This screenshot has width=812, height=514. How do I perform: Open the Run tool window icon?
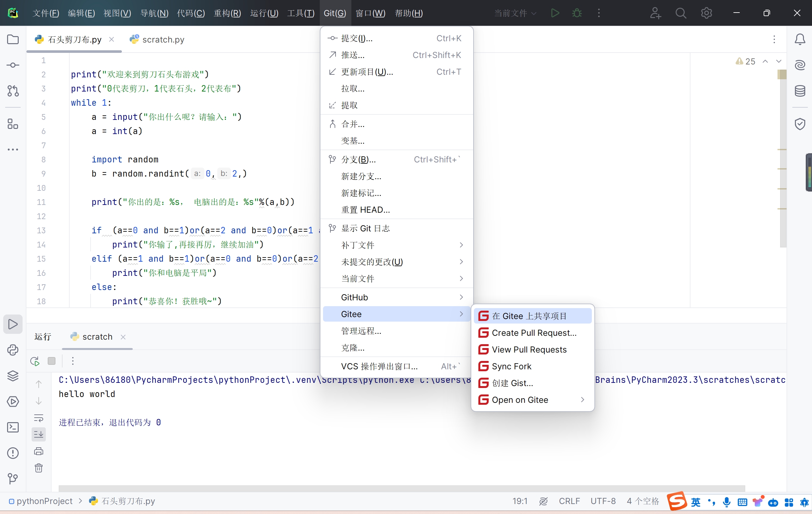click(x=13, y=324)
